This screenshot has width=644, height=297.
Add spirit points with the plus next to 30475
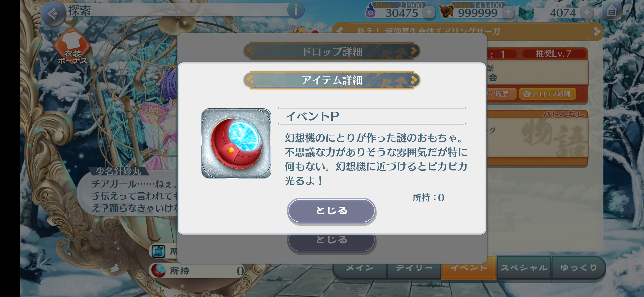429,12
